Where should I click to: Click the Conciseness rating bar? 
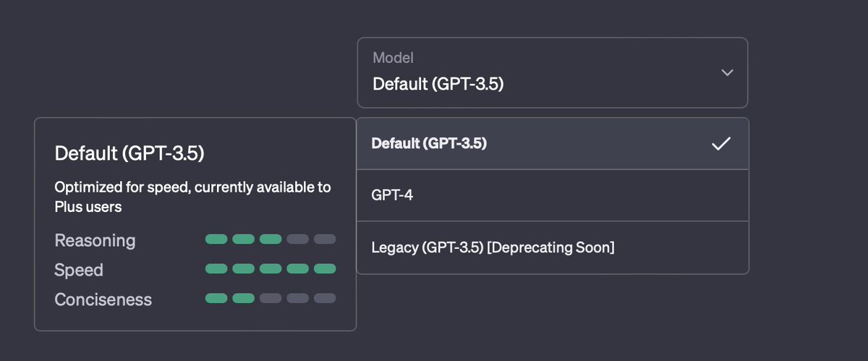click(x=271, y=298)
